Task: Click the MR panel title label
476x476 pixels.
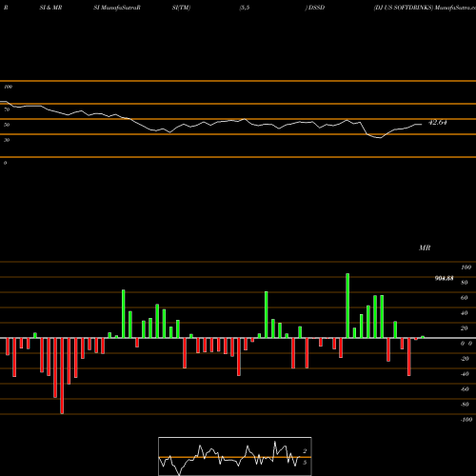Action: click(425, 248)
